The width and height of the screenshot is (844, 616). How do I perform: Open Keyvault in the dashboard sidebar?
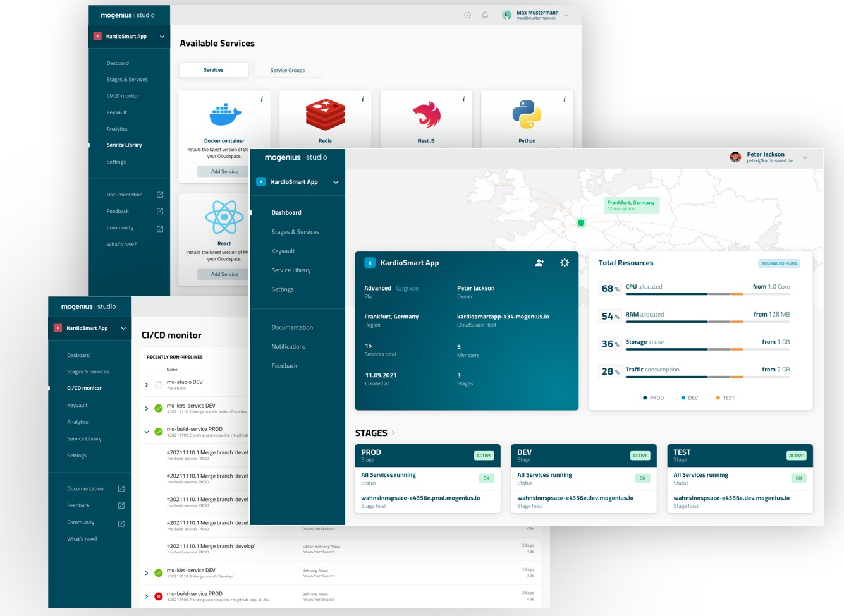283,251
